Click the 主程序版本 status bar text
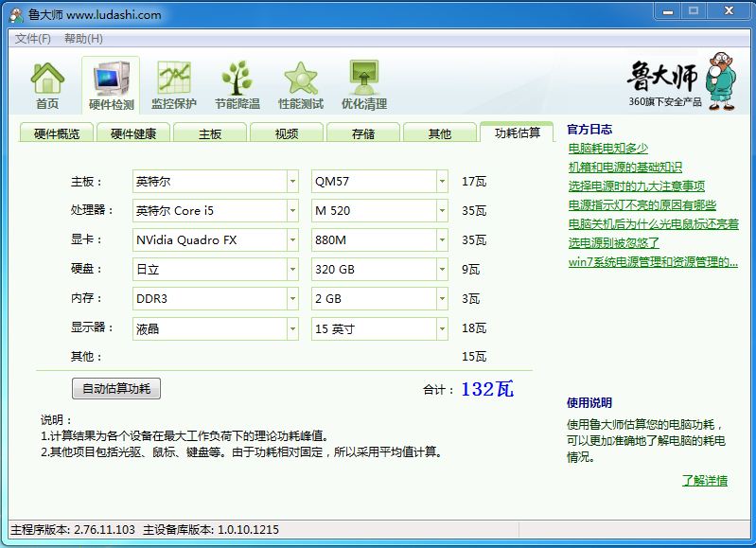The width and height of the screenshot is (756, 548). (x=73, y=530)
